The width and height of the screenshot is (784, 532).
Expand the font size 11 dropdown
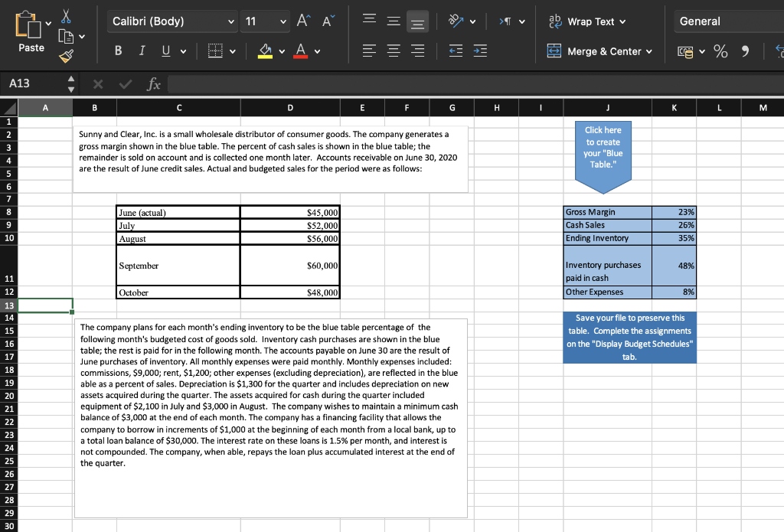265,21
